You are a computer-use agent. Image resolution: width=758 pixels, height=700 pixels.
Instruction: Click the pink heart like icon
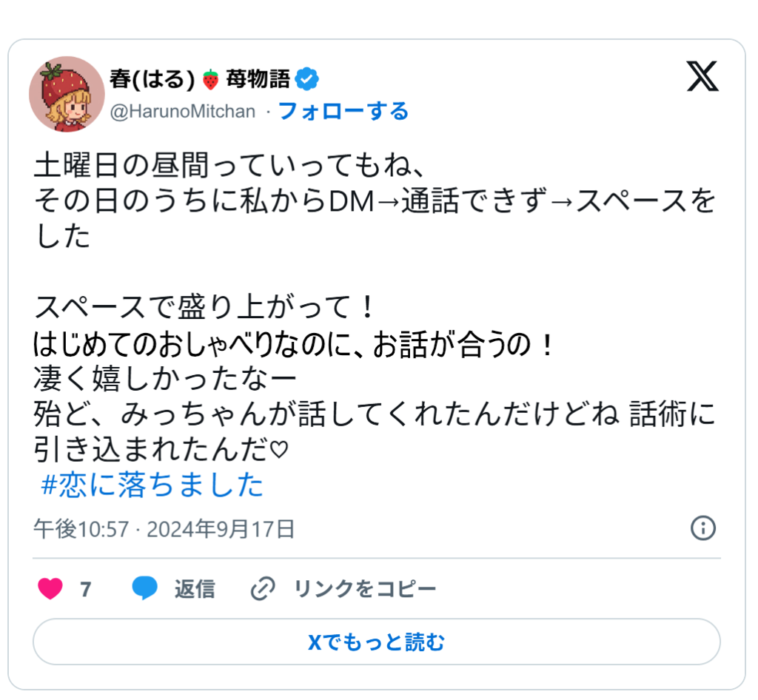point(50,588)
